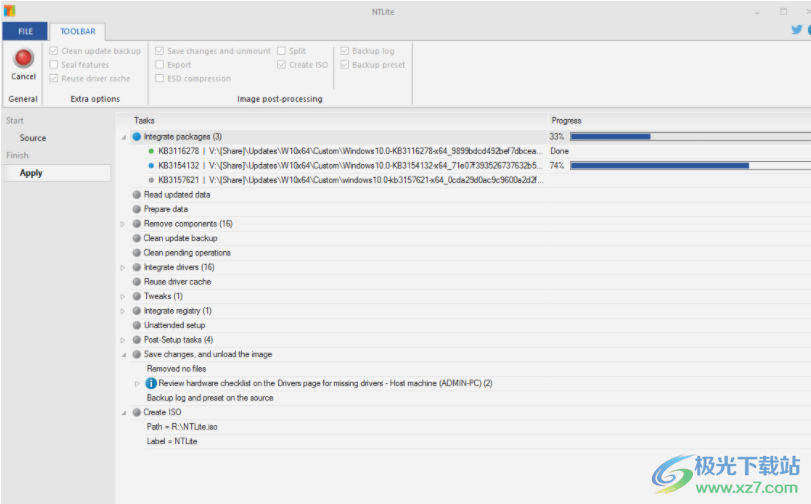Image resolution: width=811 pixels, height=504 pixels.
Task: Expand Integrate registry (1) node
Action: pos(123,311)
